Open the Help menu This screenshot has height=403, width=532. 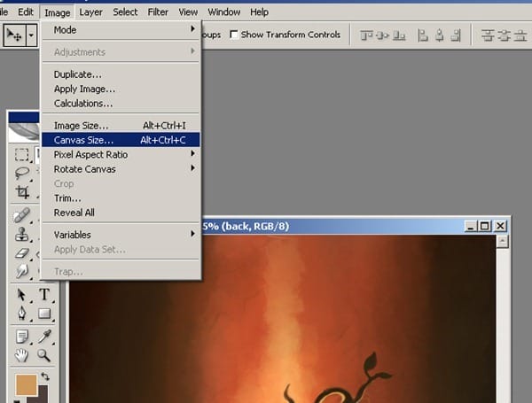(x=259, y=12)
